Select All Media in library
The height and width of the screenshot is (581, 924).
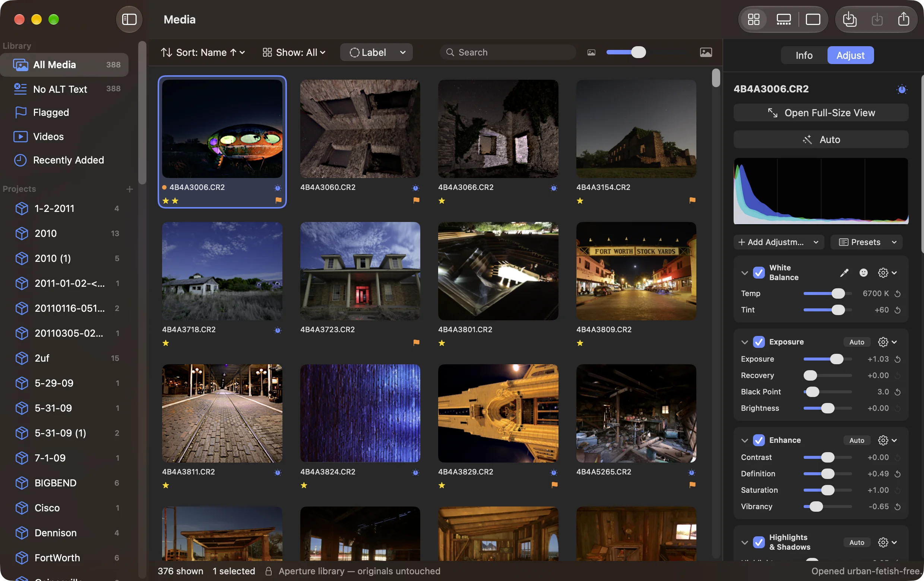pyautogui.click(x=64, y=64)
